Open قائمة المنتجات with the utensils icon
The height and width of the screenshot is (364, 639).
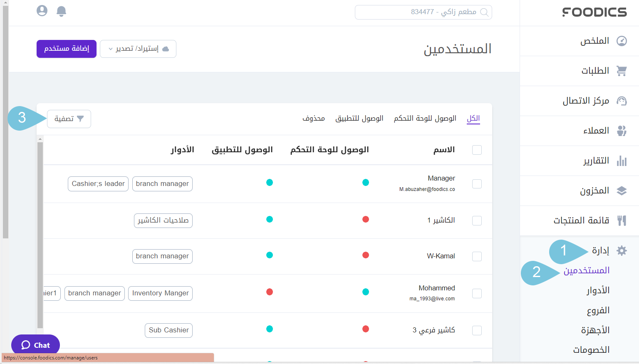pyautogui.click(x=622, y=220)
